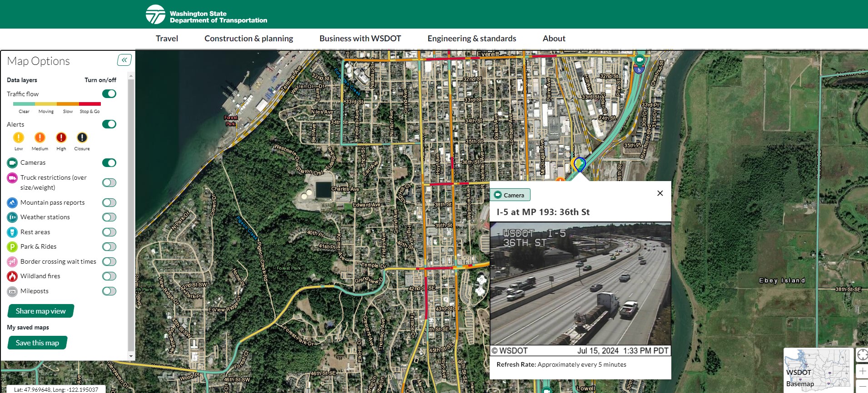
Task: Click the High alert icon
Action: [x=61, y=138]
